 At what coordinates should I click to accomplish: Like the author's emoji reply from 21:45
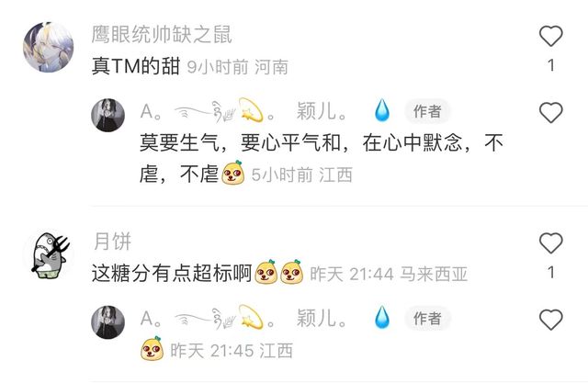[551, 320]
